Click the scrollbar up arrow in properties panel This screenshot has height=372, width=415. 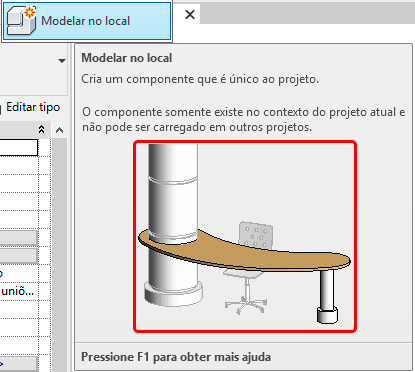point(60,130)
